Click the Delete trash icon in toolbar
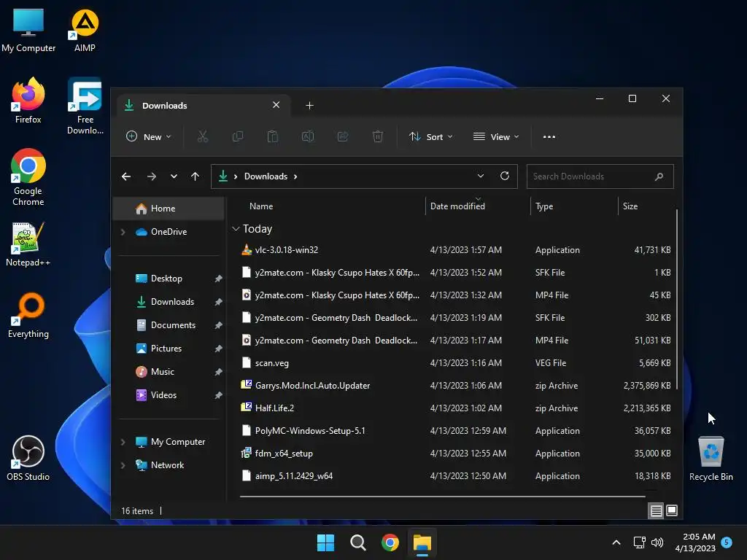Viewport: 747px width, 560px height. tap(378, 137)
